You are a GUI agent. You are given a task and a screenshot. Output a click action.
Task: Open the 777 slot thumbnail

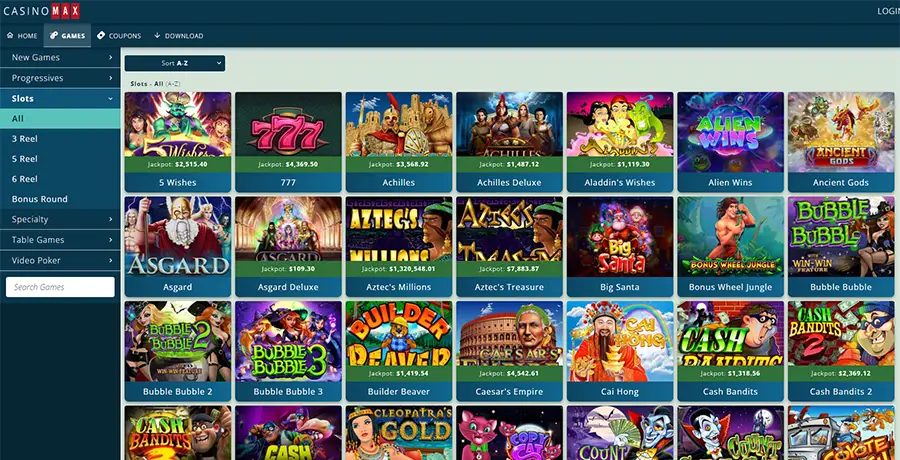(x=288, y=124)
